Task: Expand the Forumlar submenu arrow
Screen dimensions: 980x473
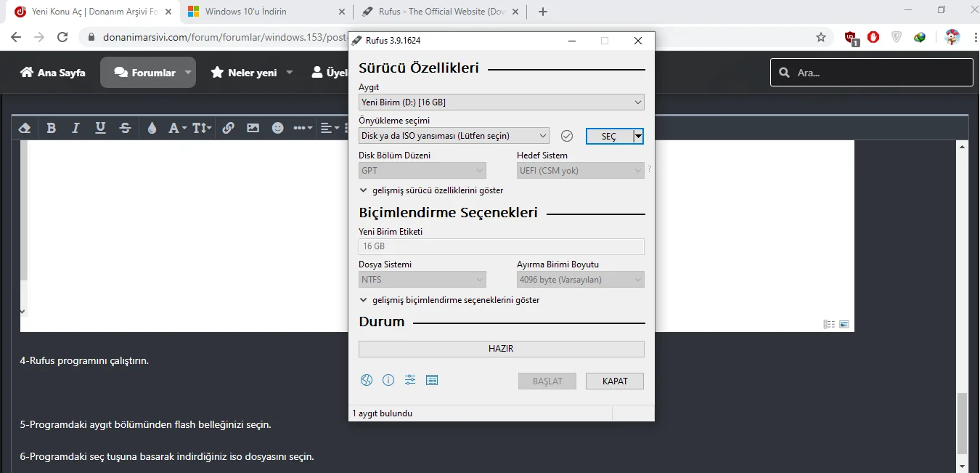Action: click(188, 73)
